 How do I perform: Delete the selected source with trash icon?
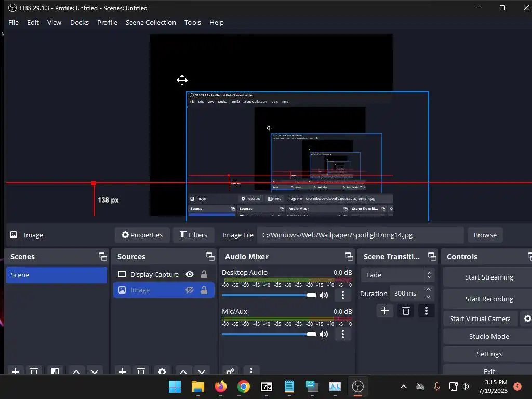(141, 371)
